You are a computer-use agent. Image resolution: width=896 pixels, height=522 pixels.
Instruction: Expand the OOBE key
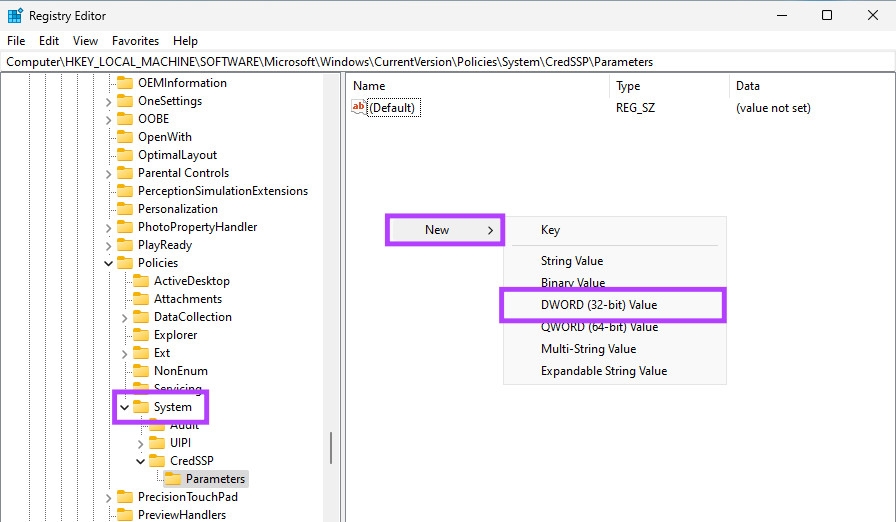point(109,119)
